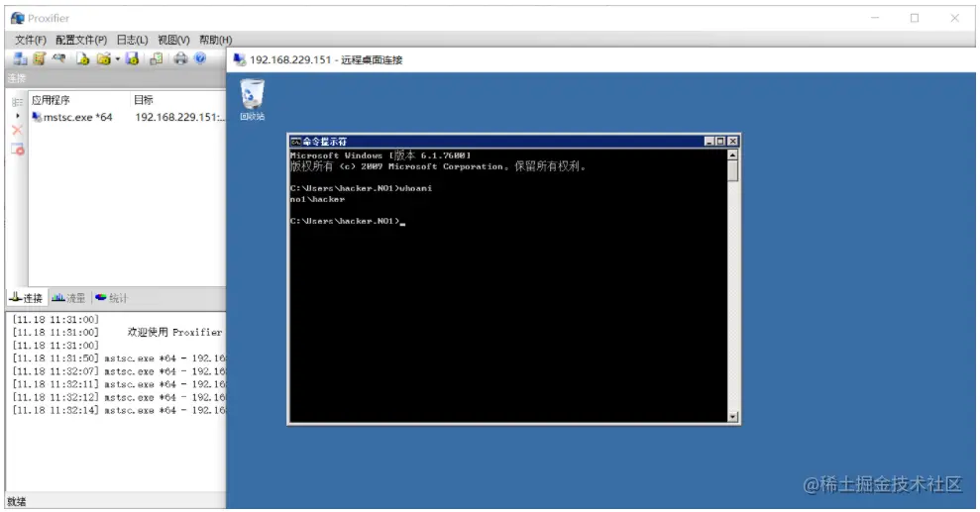Click the clipboard checklist toolbar icon

click(157, 58)
